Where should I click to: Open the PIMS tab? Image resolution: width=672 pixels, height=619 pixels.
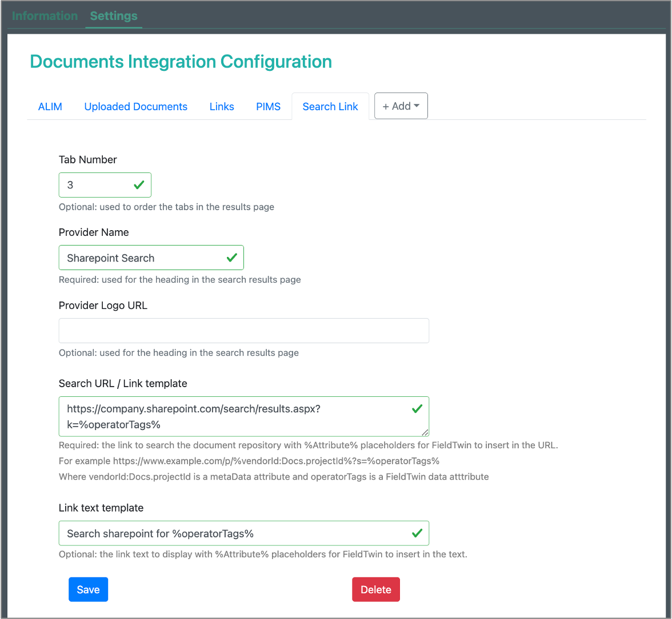click(269, 106)
